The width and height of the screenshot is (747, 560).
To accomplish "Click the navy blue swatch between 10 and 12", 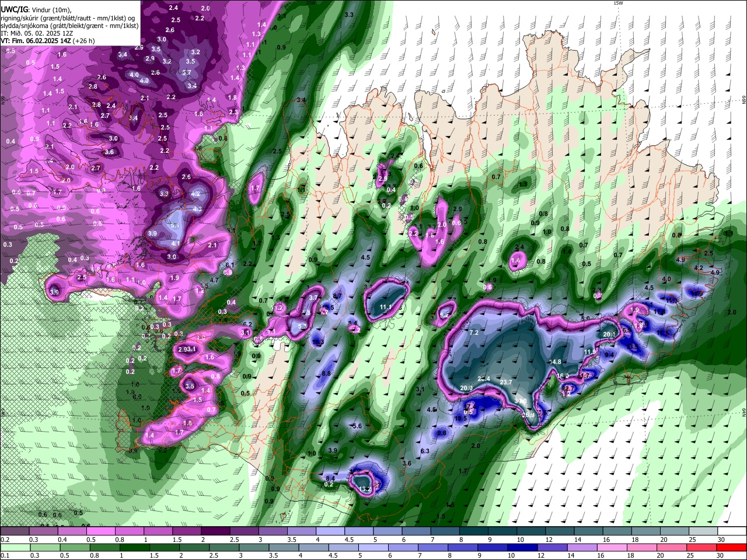I will [523, 547].
